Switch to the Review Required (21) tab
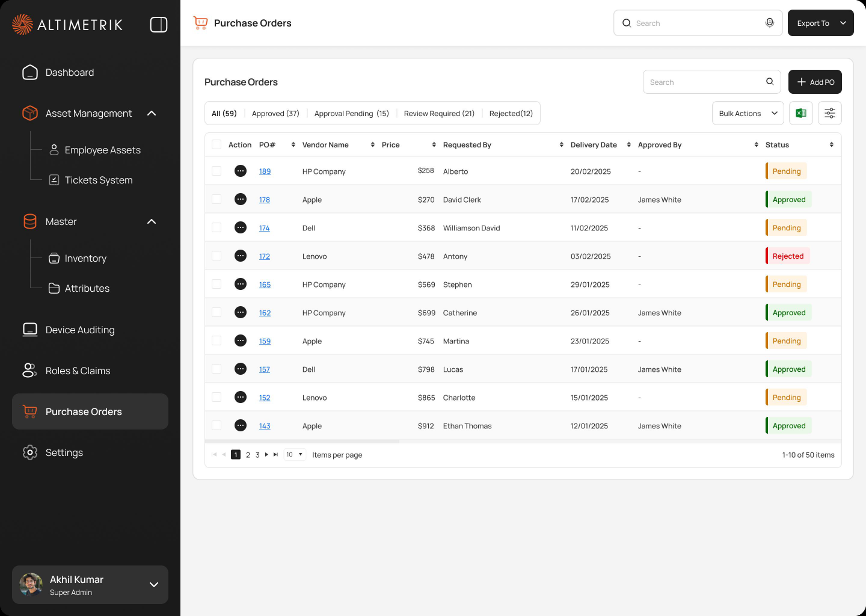Image resolution: width=866 pixels, height=616 pixels. [439, 114]
